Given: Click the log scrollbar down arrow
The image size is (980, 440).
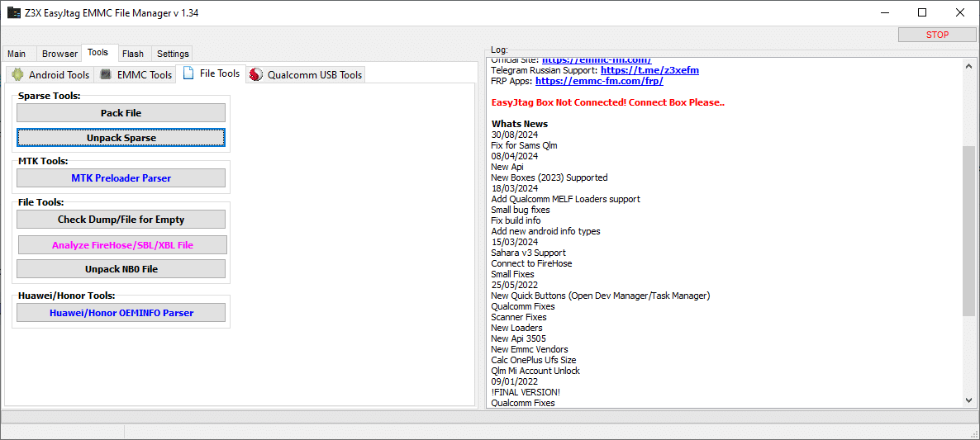Looking at the screenshot, I should click(969, 400).
